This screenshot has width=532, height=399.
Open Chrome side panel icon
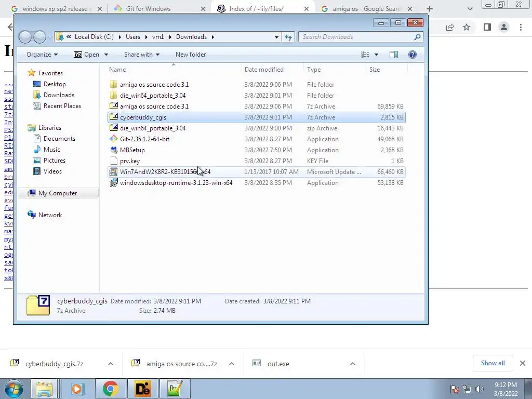487,27
